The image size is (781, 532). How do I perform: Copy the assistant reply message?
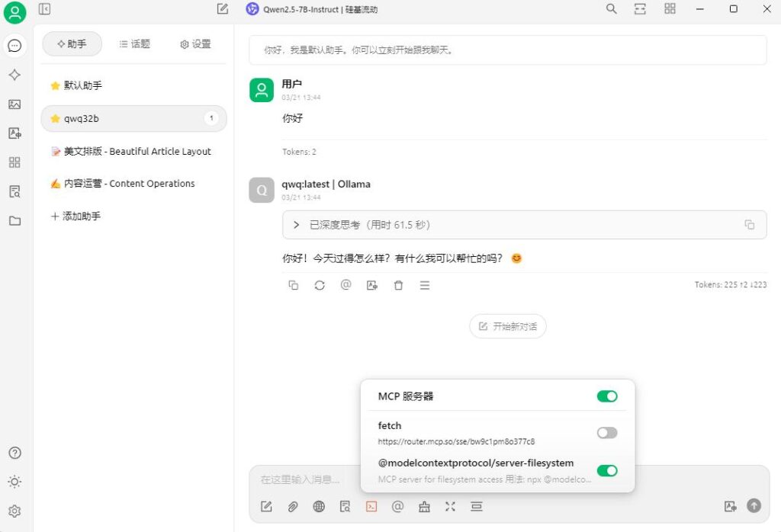294,285
